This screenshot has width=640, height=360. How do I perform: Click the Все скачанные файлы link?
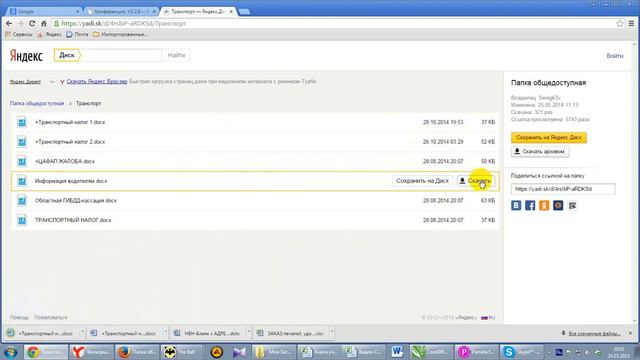[x=594, y=333]
